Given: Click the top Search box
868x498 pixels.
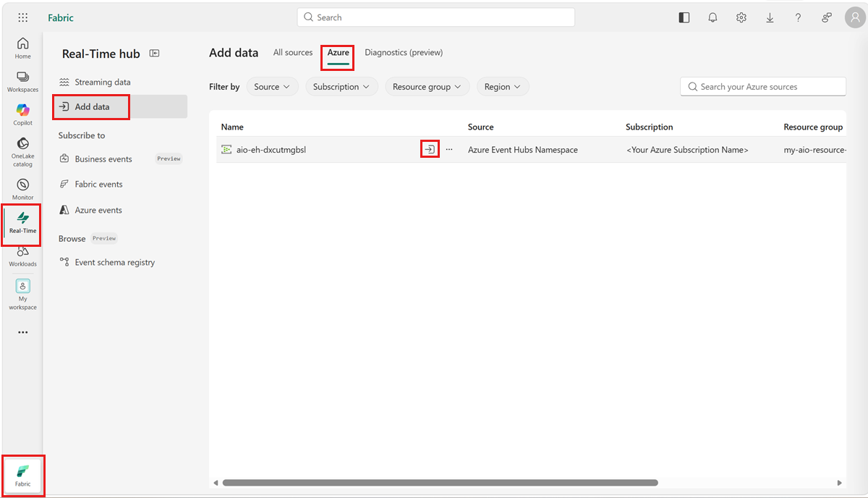Looking at the screenshot, I should (436, 17).
